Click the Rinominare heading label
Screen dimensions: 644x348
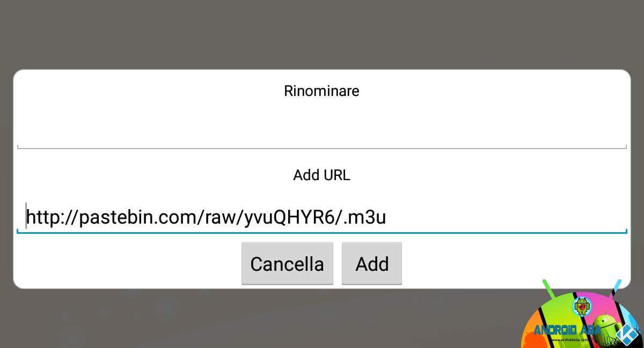point(321,91)
